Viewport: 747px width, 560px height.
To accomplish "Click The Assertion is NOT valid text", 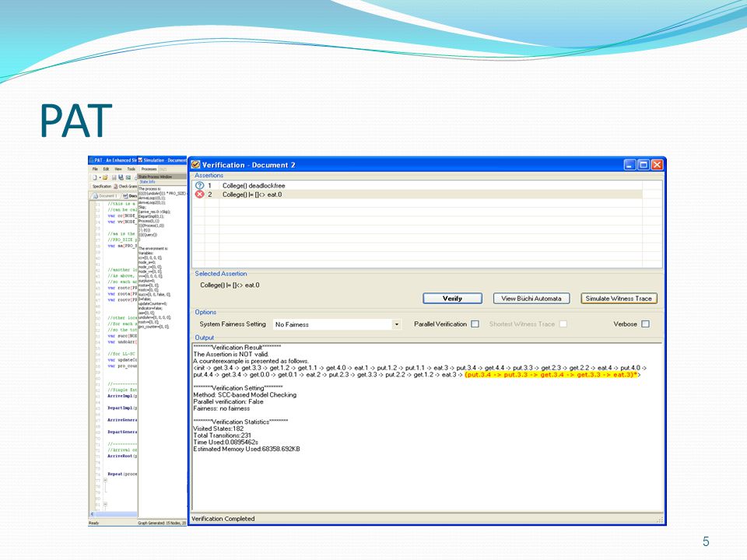I will [x=231, y=355].
